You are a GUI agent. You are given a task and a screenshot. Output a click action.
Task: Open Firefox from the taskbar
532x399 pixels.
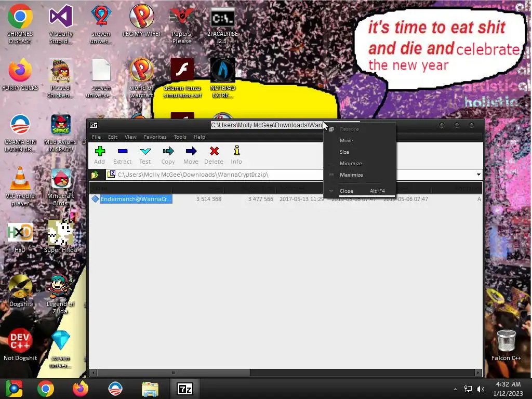point(81,389)
